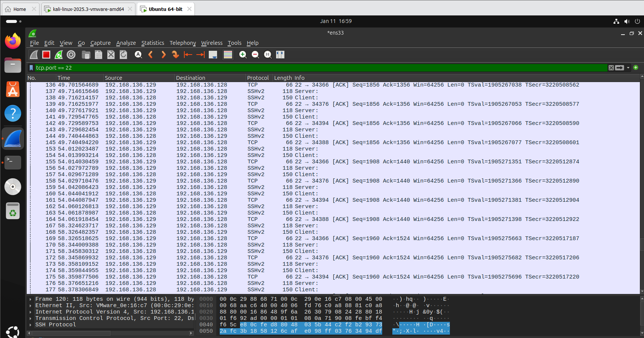Clear the display filter

pos(611,68)
